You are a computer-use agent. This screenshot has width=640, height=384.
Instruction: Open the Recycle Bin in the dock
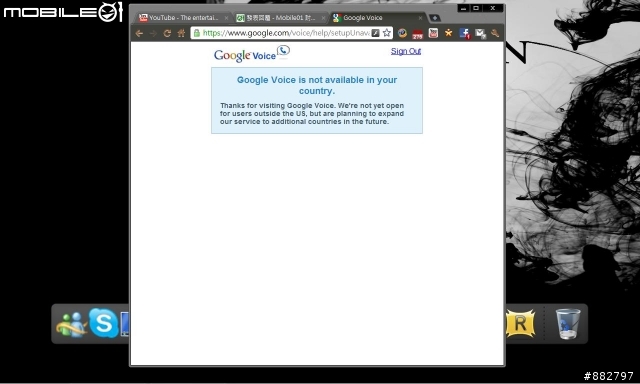[x=568, y=324]
